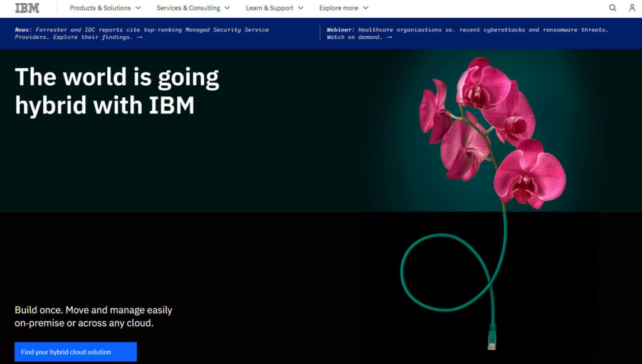Viewport: 642px width, 364px height.
Task: Click the text 'Build once. Move and manage easily'
Action: click(93, 310)
